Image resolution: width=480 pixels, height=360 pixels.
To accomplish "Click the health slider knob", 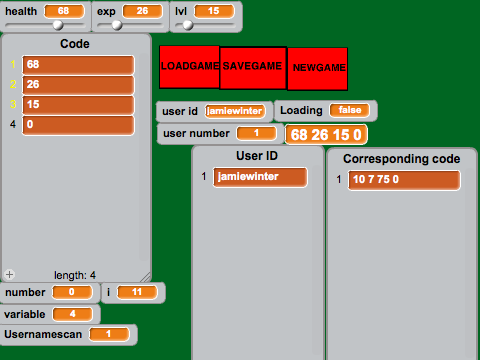I will (x=58, y=25).
